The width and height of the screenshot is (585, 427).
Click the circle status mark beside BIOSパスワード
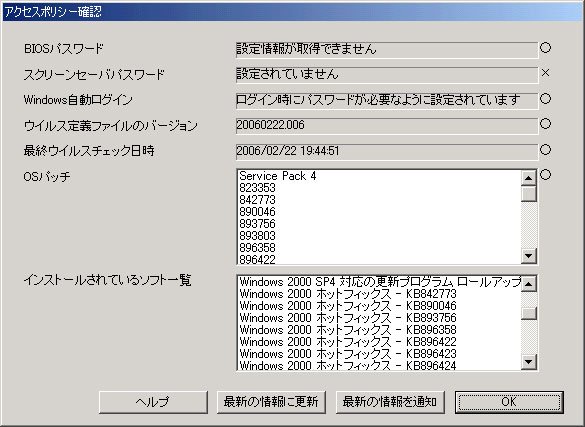coord(545,48)
